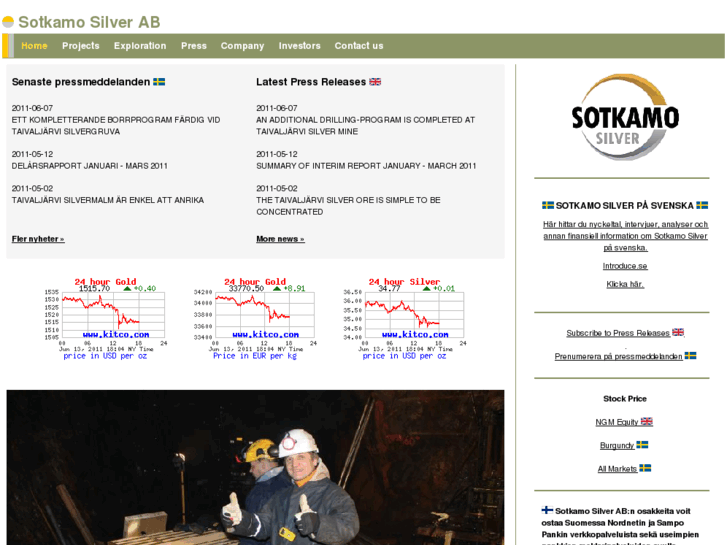Open the Projects menu item
Image resolution: width=727 pixels, height=545 pixels.
click(x=81, y=46)
